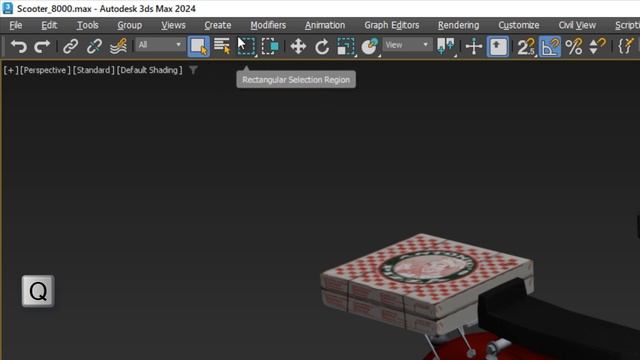Viewport: 640px width, 360px height.
Task: Click the Select and Place tool
Action: pos(370,46)
